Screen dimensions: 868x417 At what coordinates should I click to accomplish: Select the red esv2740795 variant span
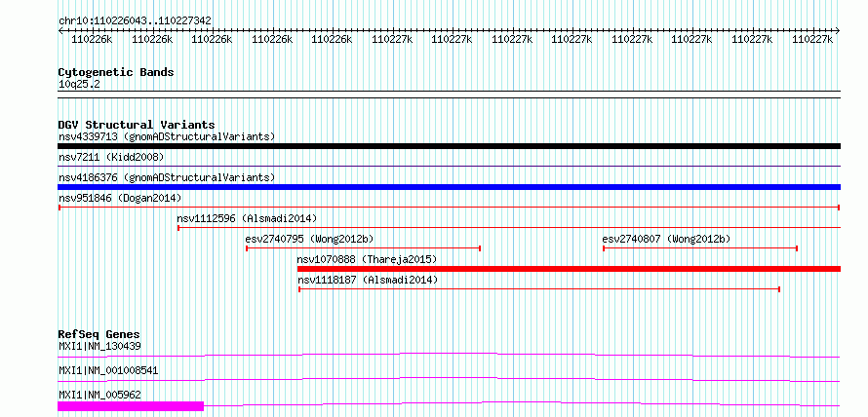[363, 248]
